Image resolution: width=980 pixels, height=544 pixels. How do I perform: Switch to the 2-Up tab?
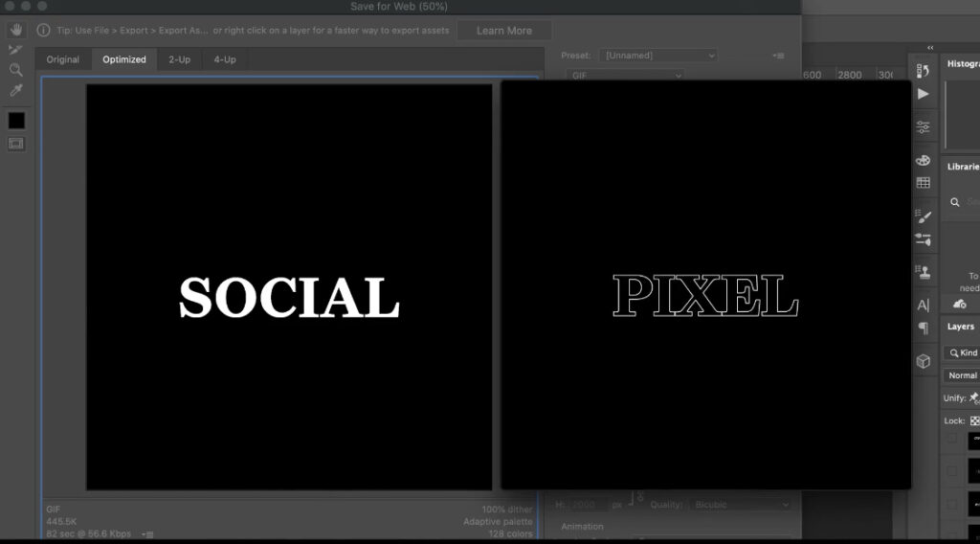coord(179,59)
